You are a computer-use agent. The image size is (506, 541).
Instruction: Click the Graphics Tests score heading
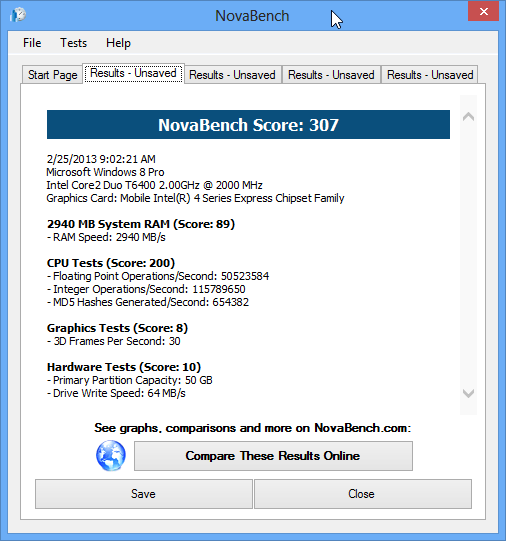[117, 328]
